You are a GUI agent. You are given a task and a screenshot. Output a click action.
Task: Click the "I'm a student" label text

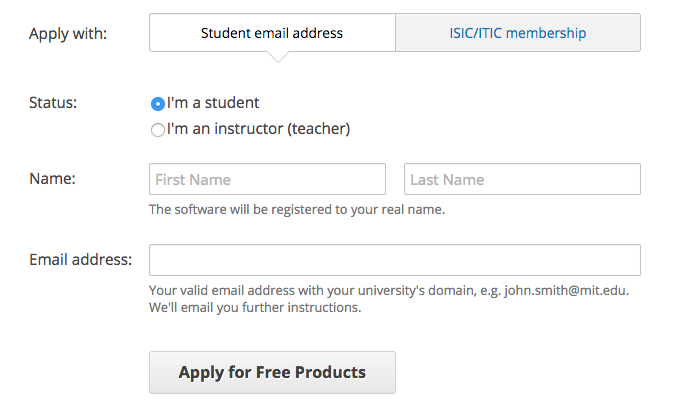coord(213,103)
